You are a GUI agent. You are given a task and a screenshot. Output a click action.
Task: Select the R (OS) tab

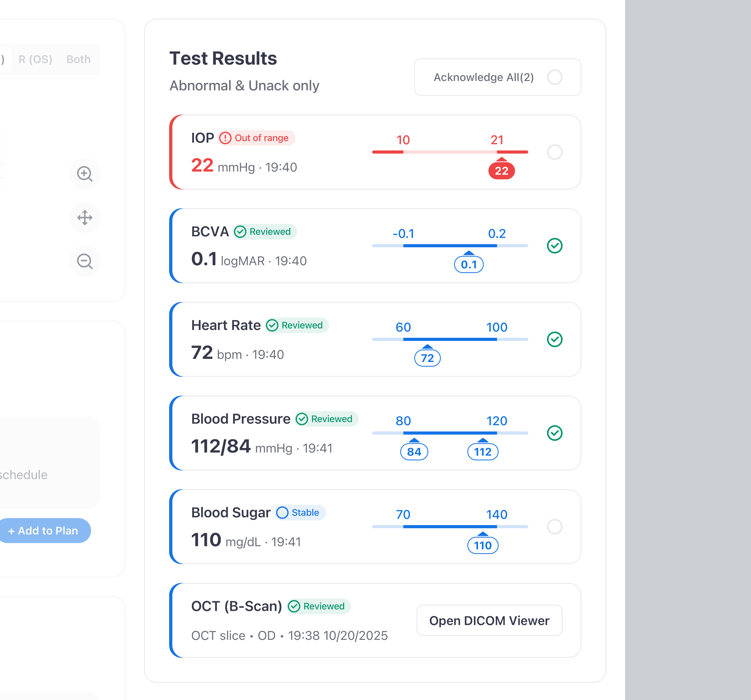pos(35,59)
